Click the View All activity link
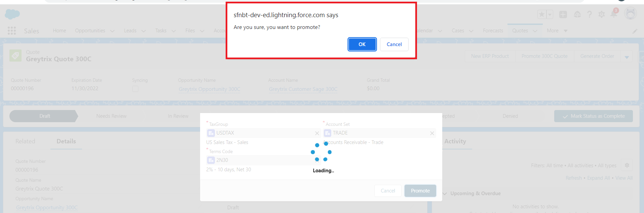 pyautogui.click(x=624, y=178)
